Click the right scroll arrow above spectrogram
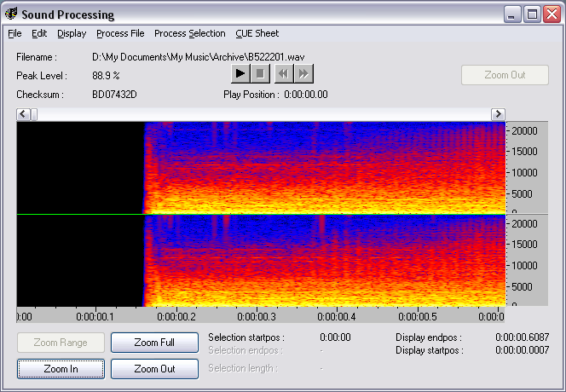 pos(498,114)
